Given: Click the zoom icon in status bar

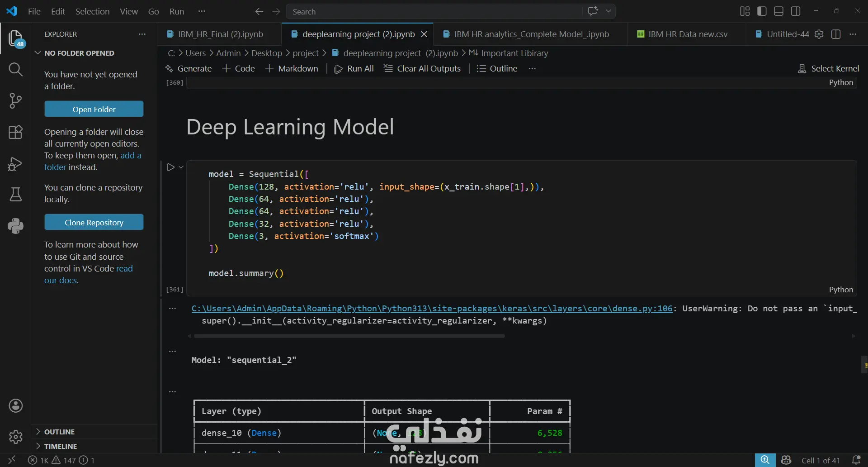Looking at the screenshot, I should pos(765,460).
